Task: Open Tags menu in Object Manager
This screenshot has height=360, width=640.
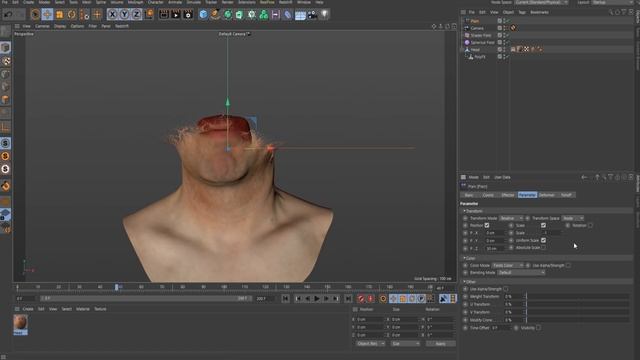Action: click(522, 12)
